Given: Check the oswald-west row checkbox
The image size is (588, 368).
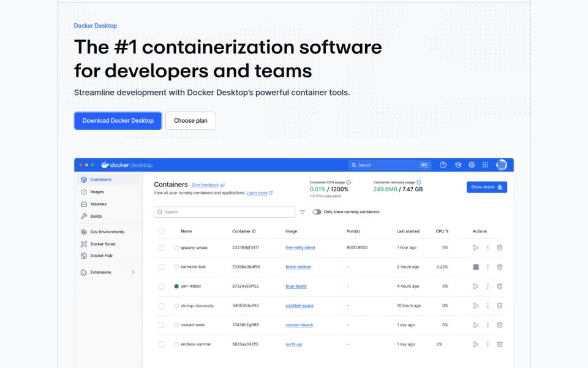Looking at the screenshot, I should (x=161, y=325).
